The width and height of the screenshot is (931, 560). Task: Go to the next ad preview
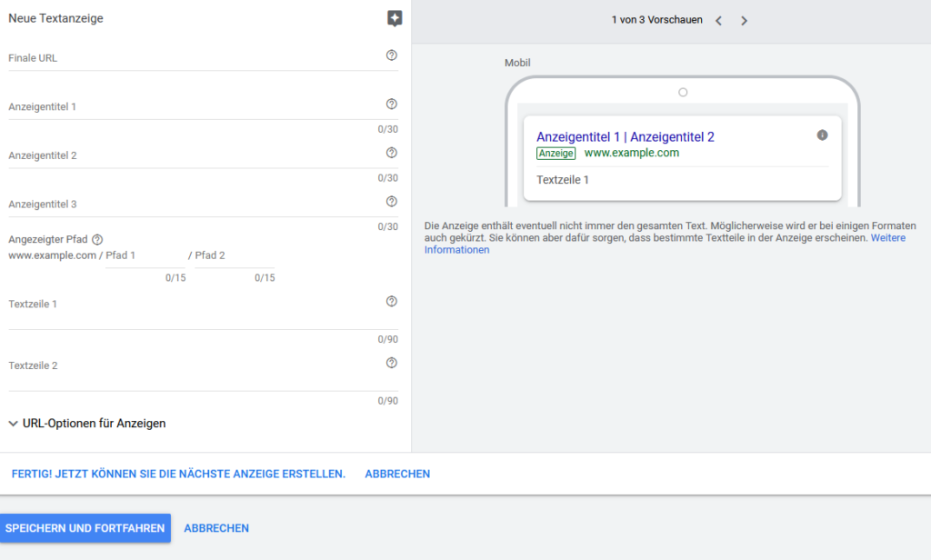coord(744,21)
